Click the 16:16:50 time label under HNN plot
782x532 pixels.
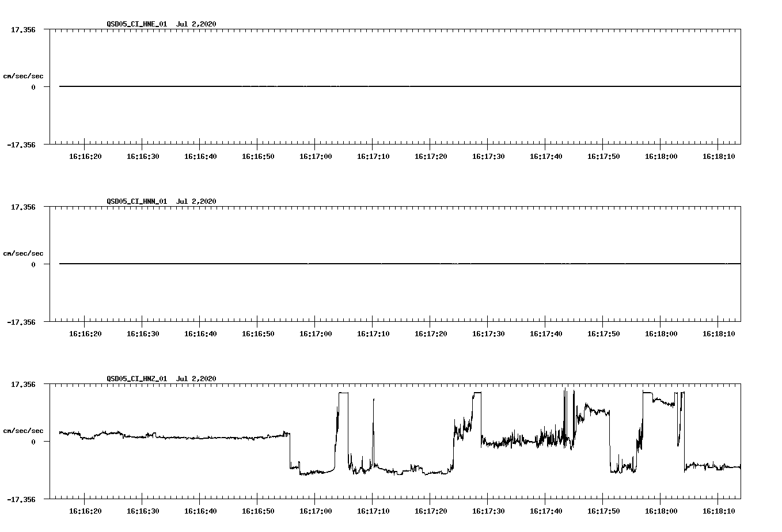[258, 334]
